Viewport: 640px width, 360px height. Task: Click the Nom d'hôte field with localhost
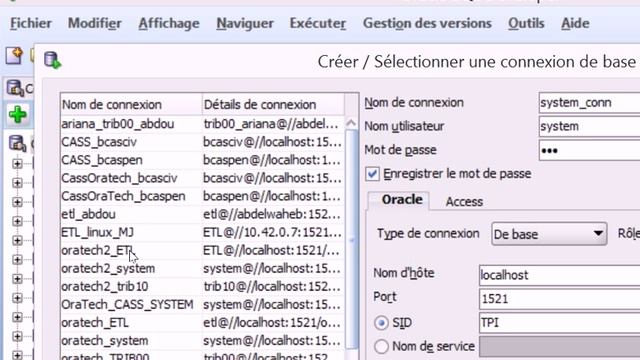560,275
